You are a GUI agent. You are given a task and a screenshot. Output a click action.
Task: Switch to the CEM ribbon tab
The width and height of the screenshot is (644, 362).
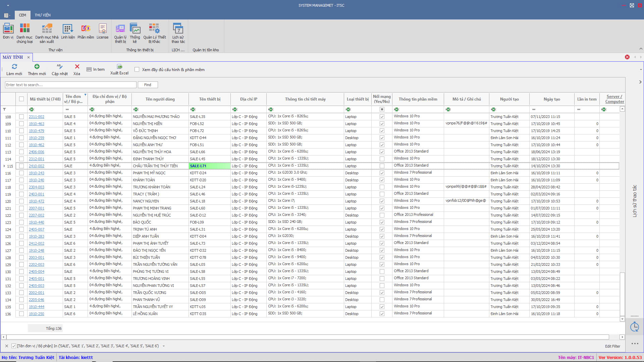click(x=22, y=15)
